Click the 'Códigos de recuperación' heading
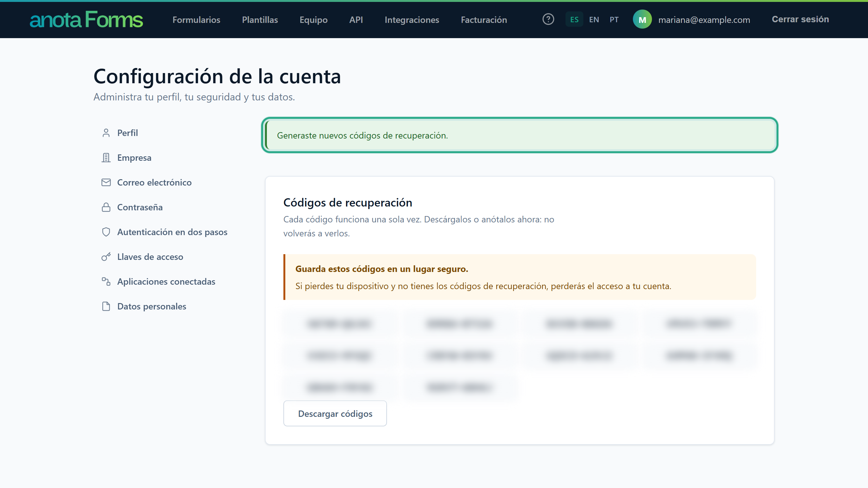Screen dimensions: 868x488 (348, 203)
